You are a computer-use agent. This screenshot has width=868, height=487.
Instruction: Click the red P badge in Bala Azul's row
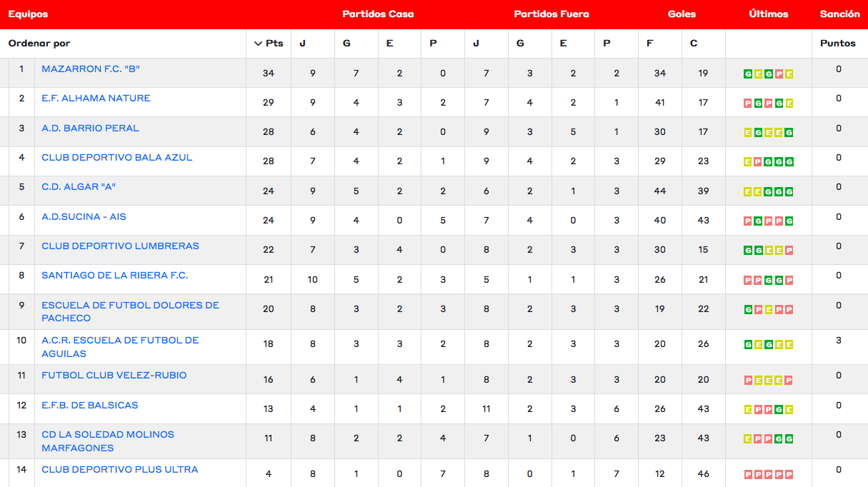758,162
